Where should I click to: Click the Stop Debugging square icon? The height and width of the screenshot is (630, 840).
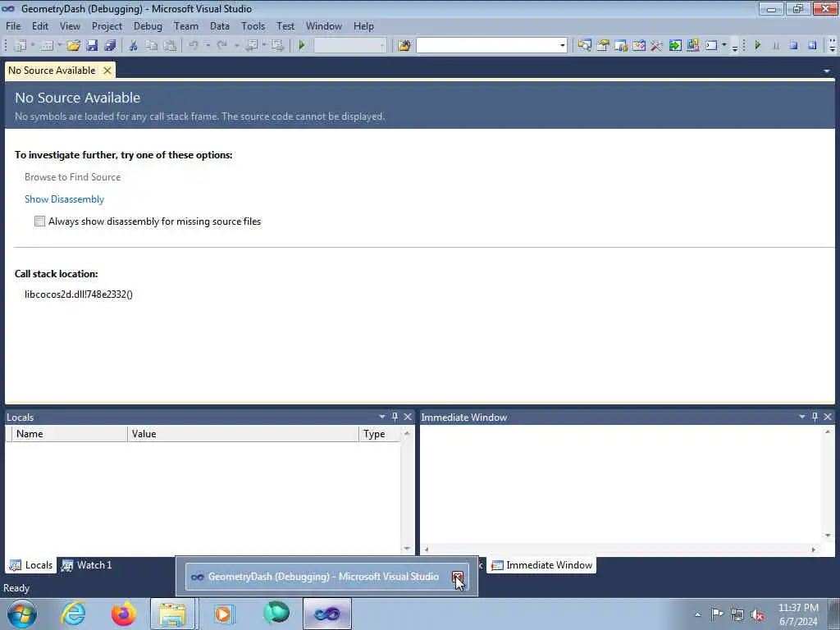coord(794,46)
